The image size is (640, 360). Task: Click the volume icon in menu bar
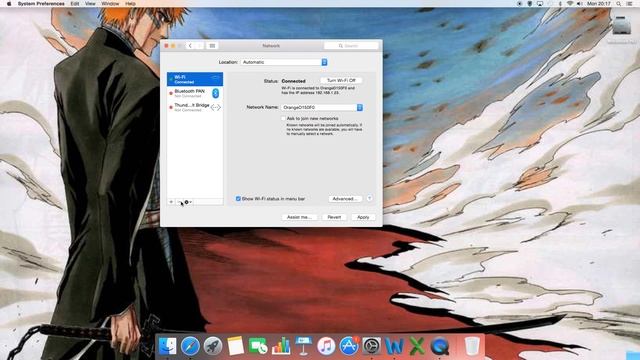click(580, 3)
